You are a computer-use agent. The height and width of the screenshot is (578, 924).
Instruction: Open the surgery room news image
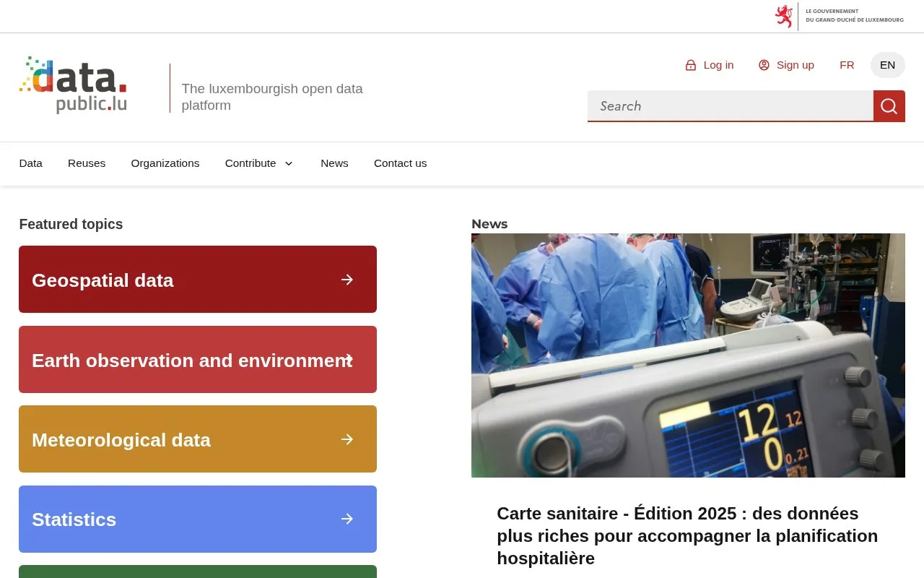pos(688,355)
